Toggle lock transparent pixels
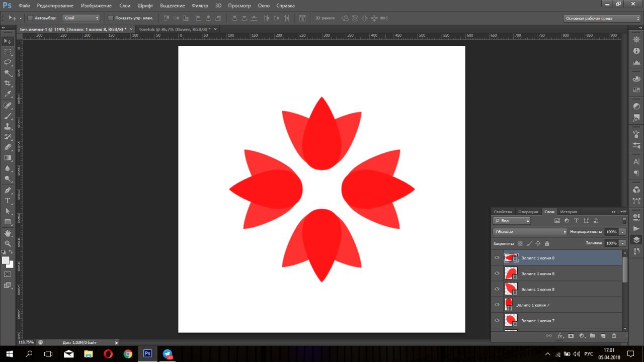 [x=520, y=243]
